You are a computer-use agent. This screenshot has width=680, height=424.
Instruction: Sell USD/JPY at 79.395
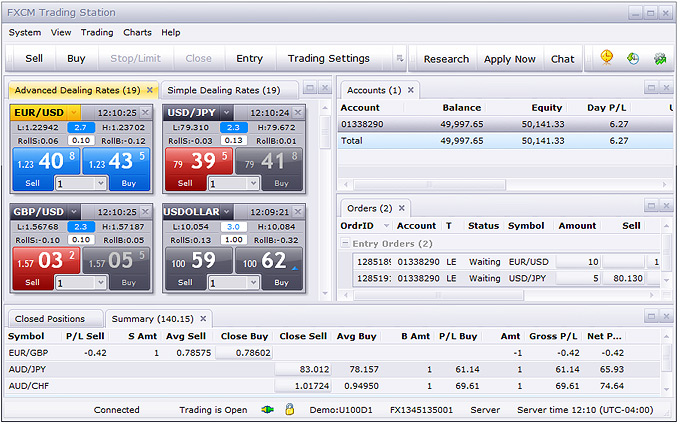(x=199, y=169)
